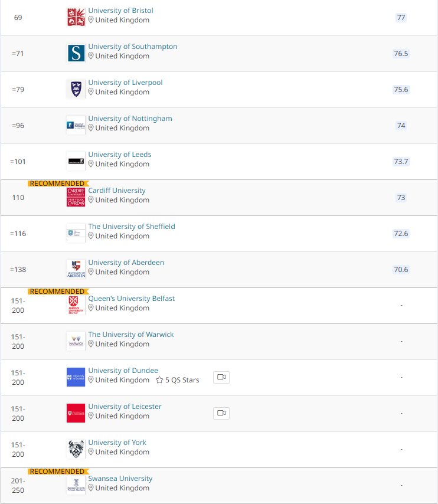The width and height of the screenshot is (438, 504).
Task: Click the score 72.6 for Sheffield
Action: [401, 233]
